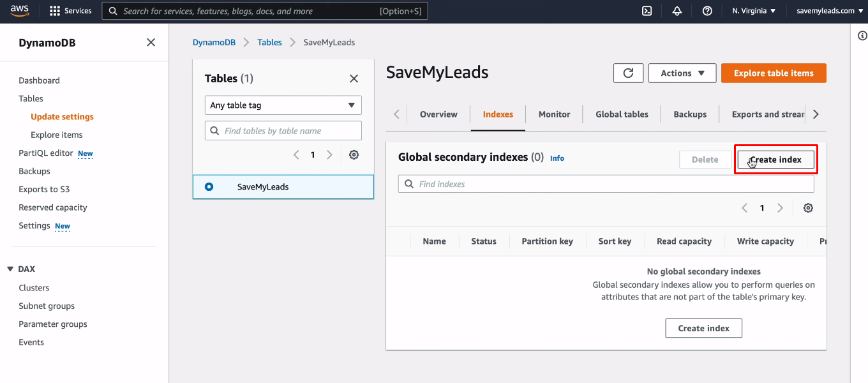Open the N. Virginia region selector

754,11
